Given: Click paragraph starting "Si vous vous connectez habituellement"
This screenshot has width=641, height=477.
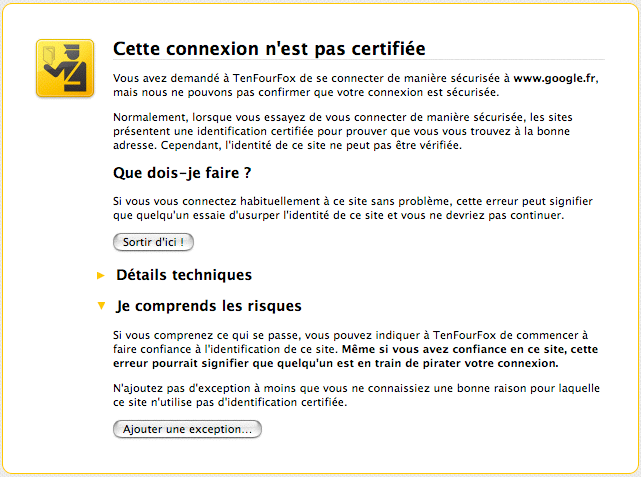Looking at the screenshot, I should [353, 208].
